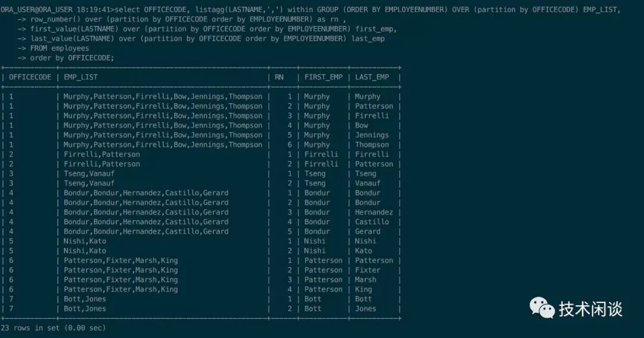Click 'Thompson' in the LAST_EMP column
The height and width of the screenshot is (338, 644).
(x=372, y=145)
